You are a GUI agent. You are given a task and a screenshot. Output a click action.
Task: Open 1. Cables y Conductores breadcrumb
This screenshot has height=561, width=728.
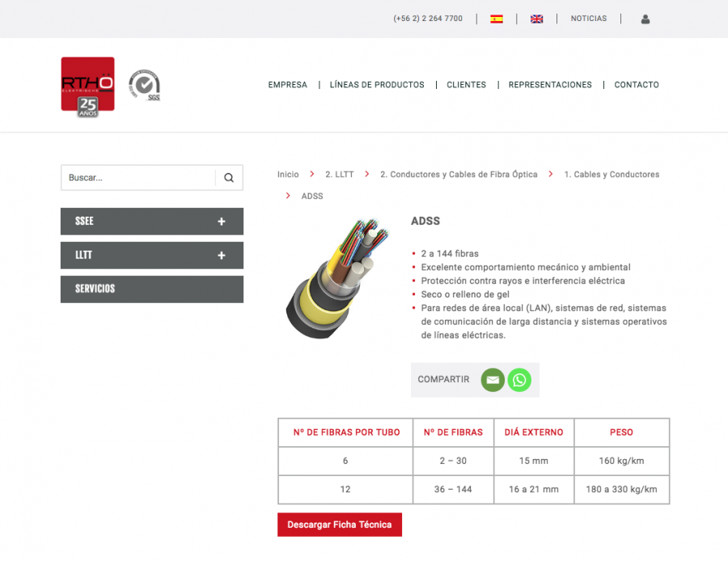[x=612, y=175]
